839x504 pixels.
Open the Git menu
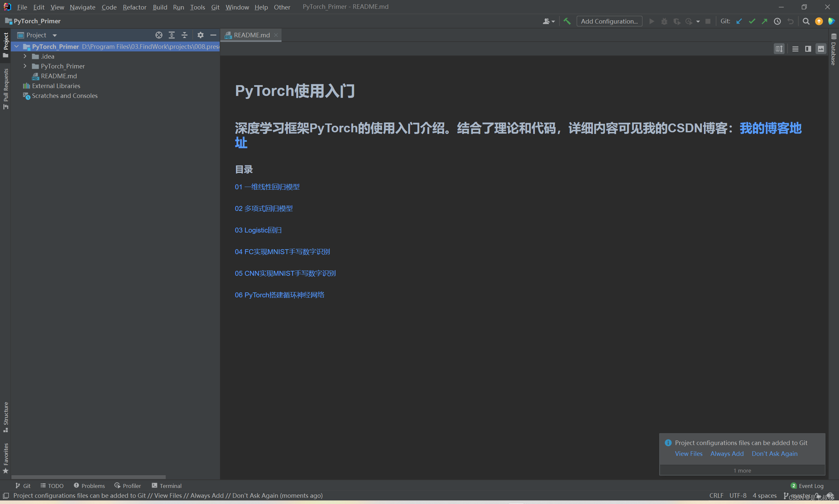215,7
